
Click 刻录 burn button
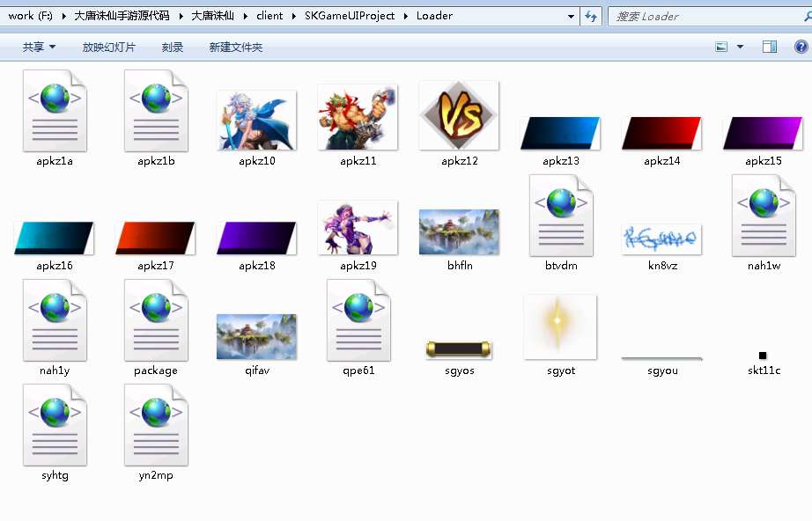click(173, 47)
